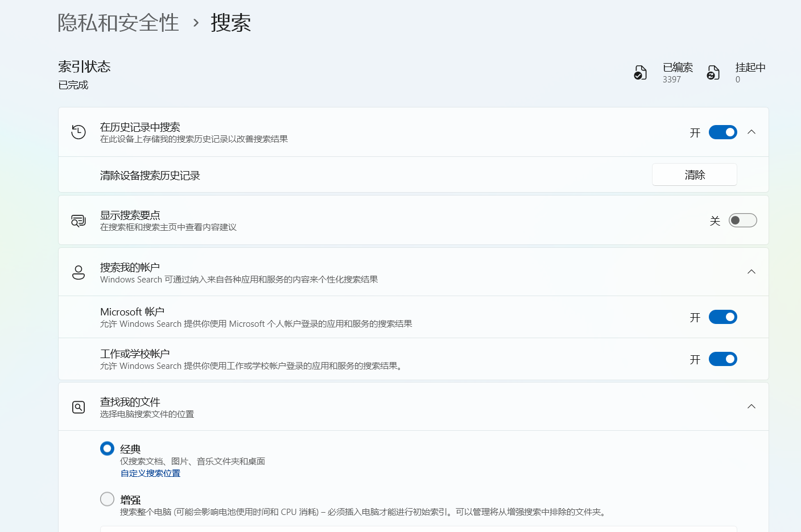Image resolution: width=801 pixels, height=532 pixels.
Task: Click the indexed files icon beside 已编索
Action: pyautogui.click(x=640, y=73)
